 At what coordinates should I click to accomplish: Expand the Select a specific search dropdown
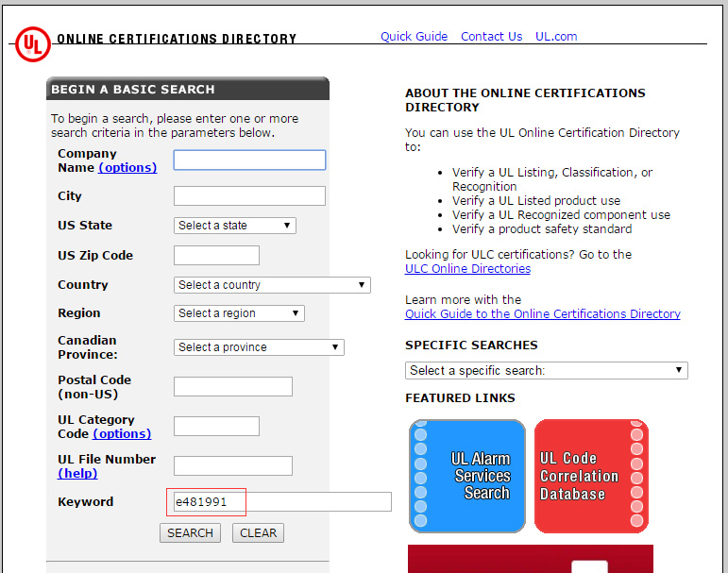(547, 371)
